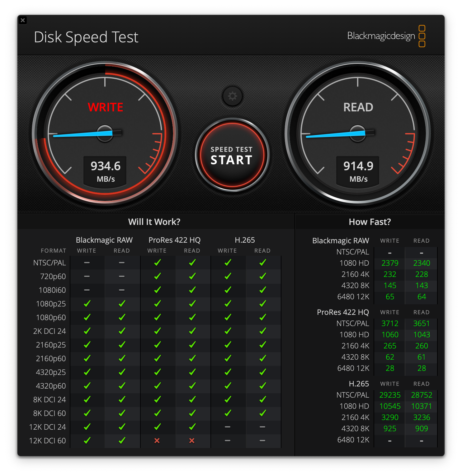Click the 6480 12K row in Blackmagic RAW results
462x476 pixels.
click(354, 296)
